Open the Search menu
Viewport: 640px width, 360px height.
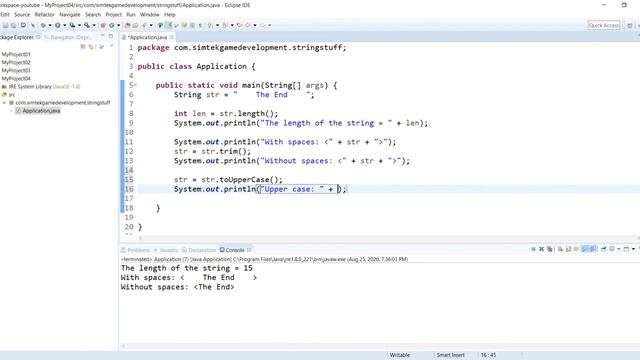(93, 15)
